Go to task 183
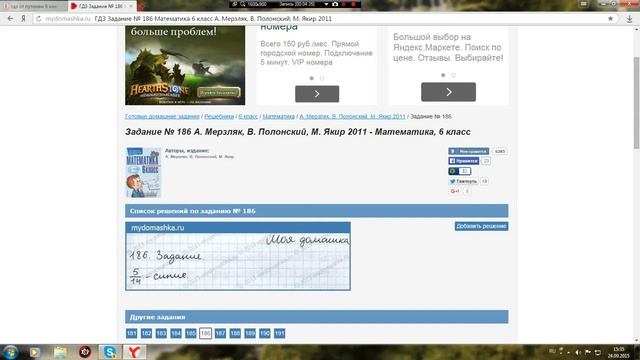Screen dimensions: 640x360 click(161, 333)
